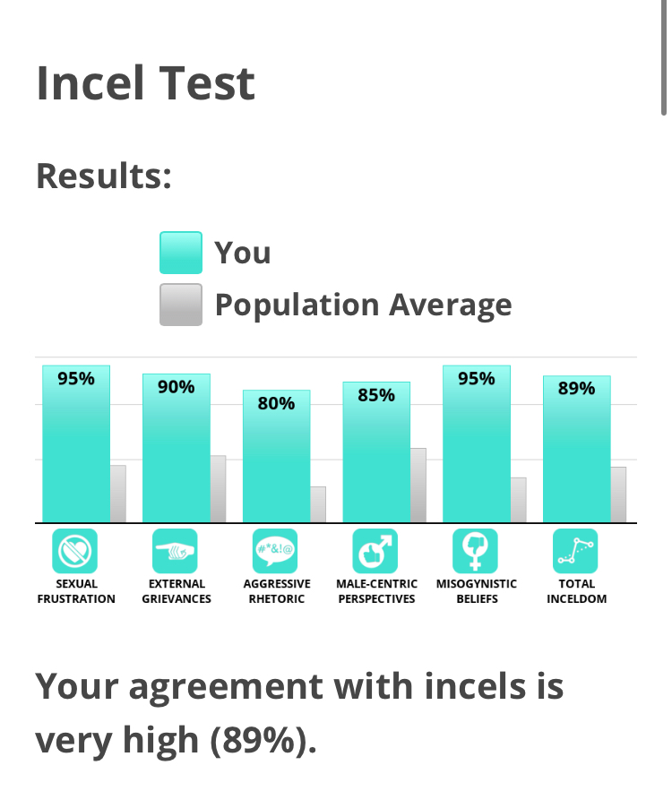This screenshot has height=791, width=672.
Task: Click the Misogynistic Beliefs thumbs-down icon
Action: [x=475, y=550]
